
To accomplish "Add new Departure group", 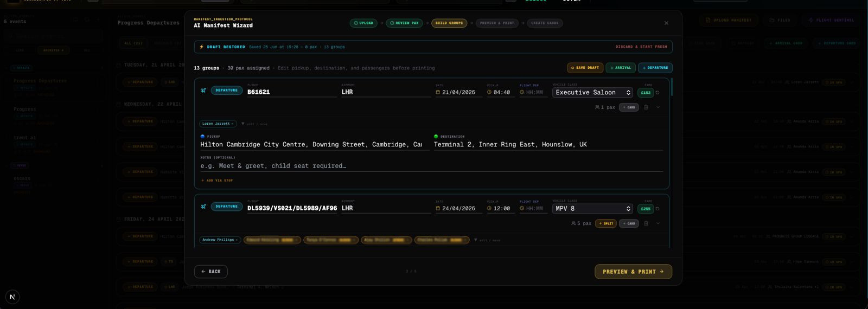I will [x=655, y=68].
